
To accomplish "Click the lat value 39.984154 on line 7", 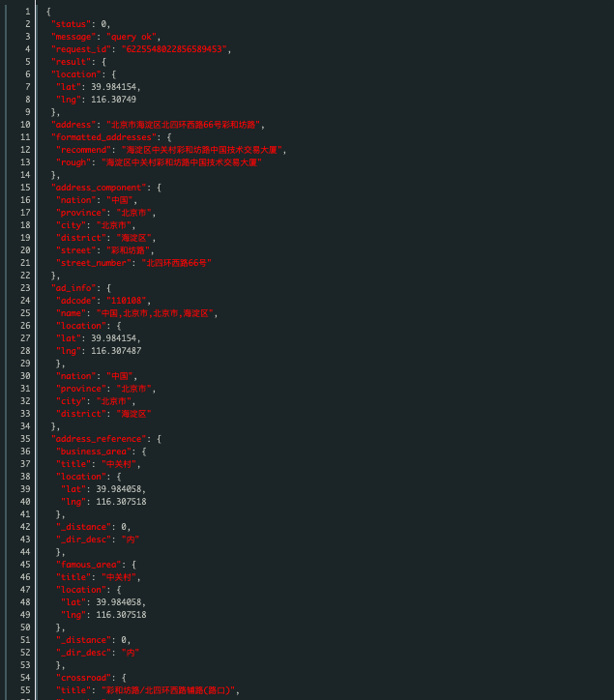I will coord(114,87).
